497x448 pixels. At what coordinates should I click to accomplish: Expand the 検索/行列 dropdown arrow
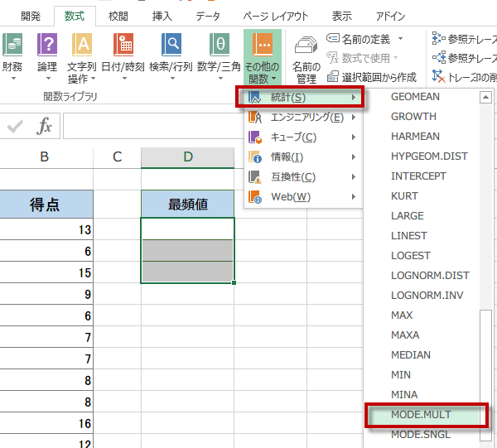[x=172, y=79]
